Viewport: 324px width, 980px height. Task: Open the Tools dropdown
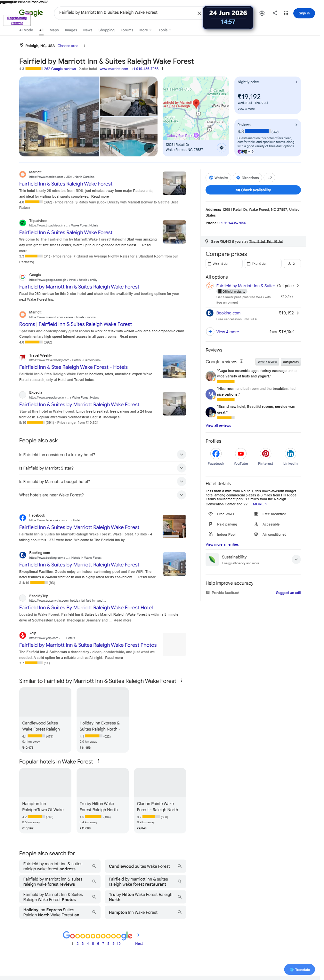pos(165,30)
